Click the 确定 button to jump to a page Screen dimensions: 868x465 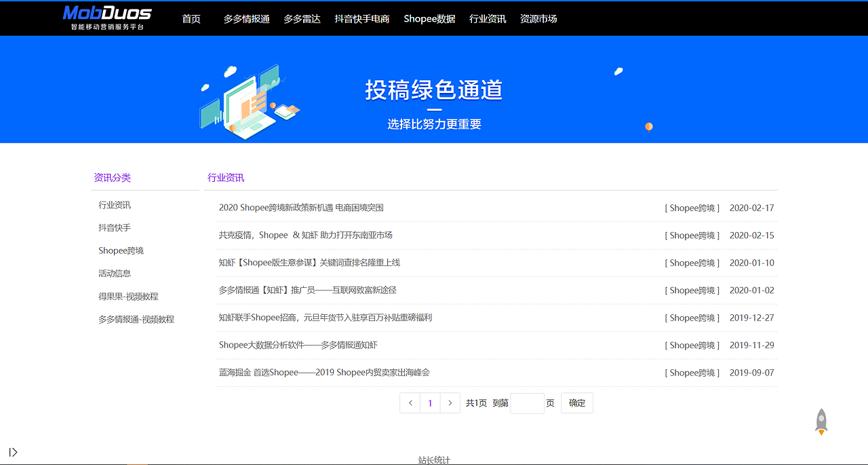(576, 403)
